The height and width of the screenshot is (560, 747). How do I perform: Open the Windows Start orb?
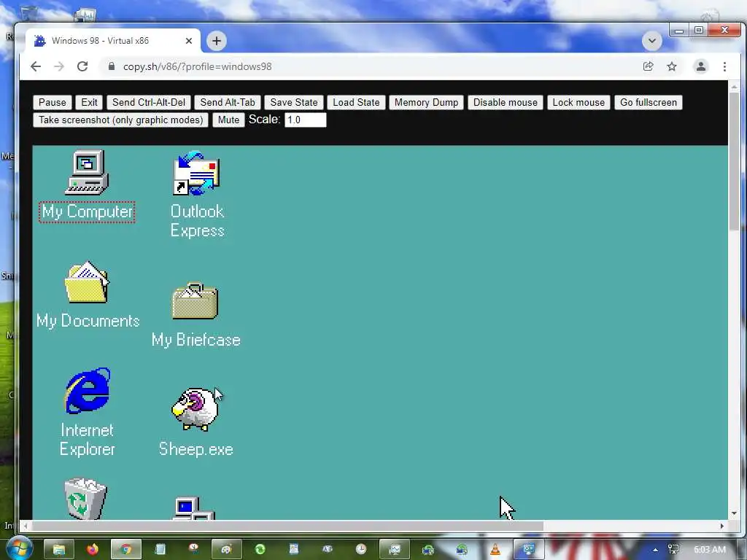tap(20, 548)
